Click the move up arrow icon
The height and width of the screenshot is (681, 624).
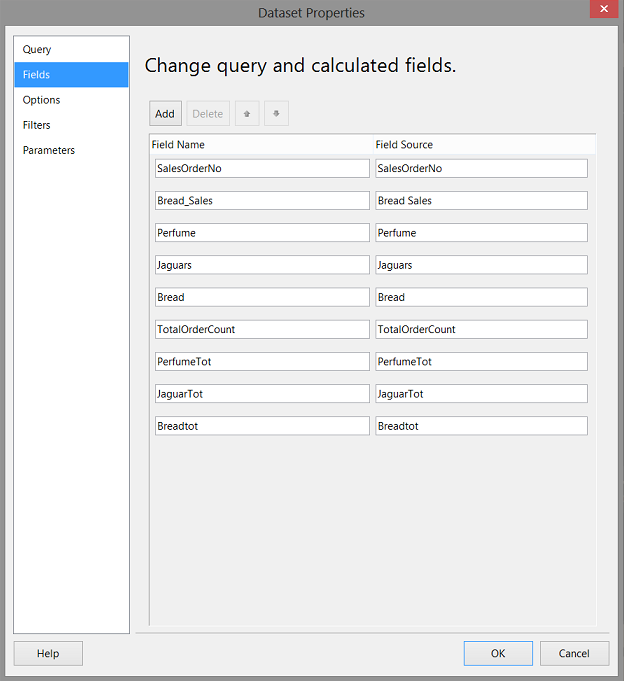pyautogui.click(x=247, y=114)
